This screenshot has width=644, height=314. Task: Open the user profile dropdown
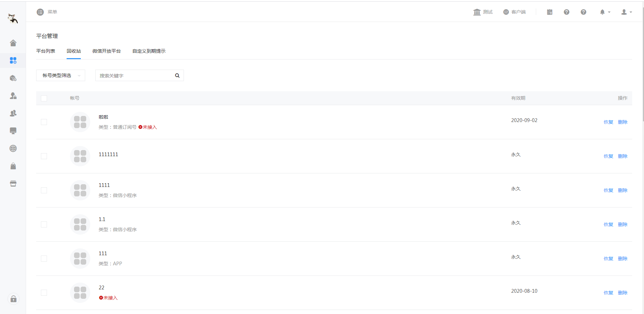click(626, 12)
